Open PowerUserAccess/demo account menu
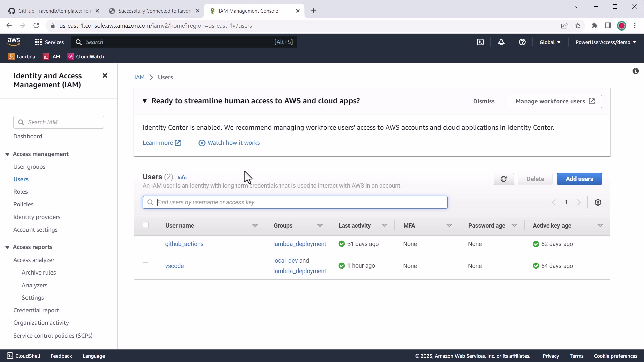Image resolution: width=644 pixels, height=362 pixels. pos(606,42)
